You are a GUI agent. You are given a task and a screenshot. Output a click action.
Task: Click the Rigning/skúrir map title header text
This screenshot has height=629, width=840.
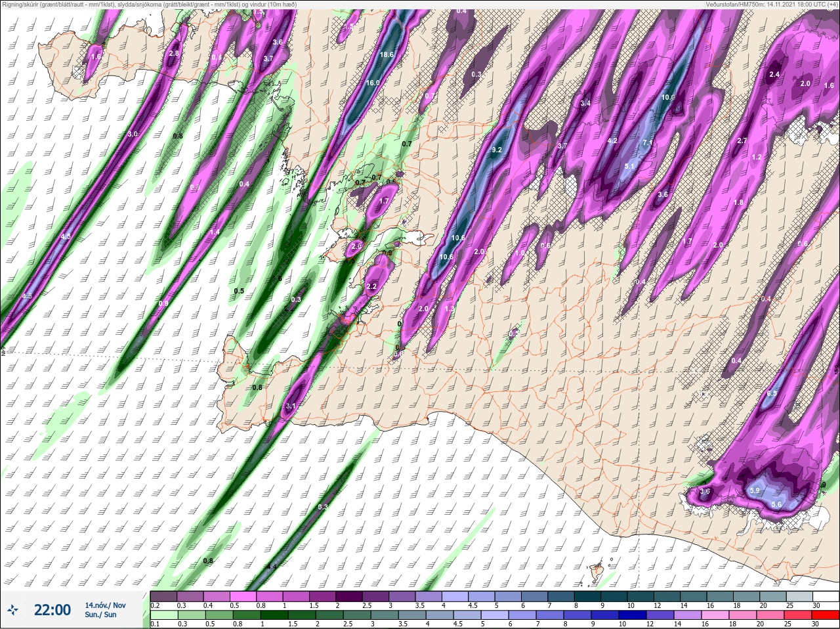coord(150,4)
